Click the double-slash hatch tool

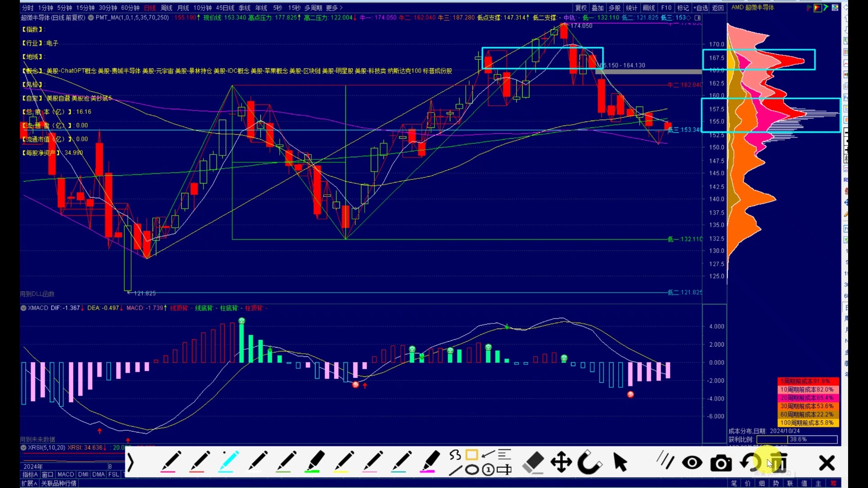(665, 460)
